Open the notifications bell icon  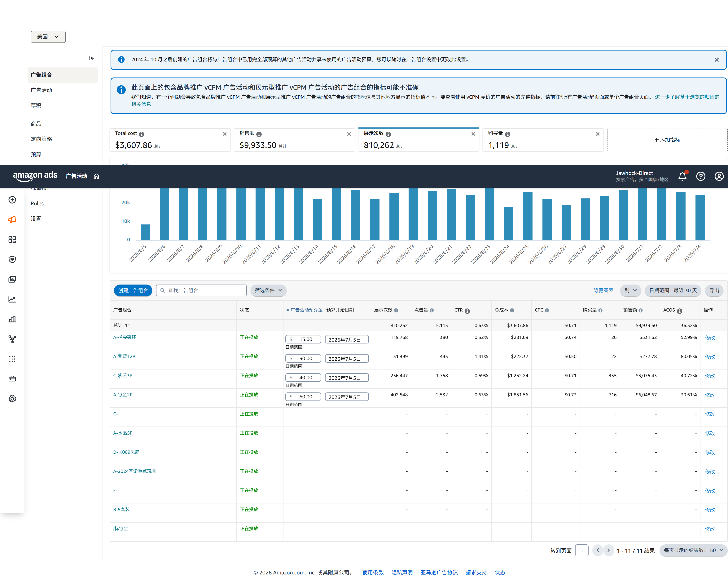682,176
